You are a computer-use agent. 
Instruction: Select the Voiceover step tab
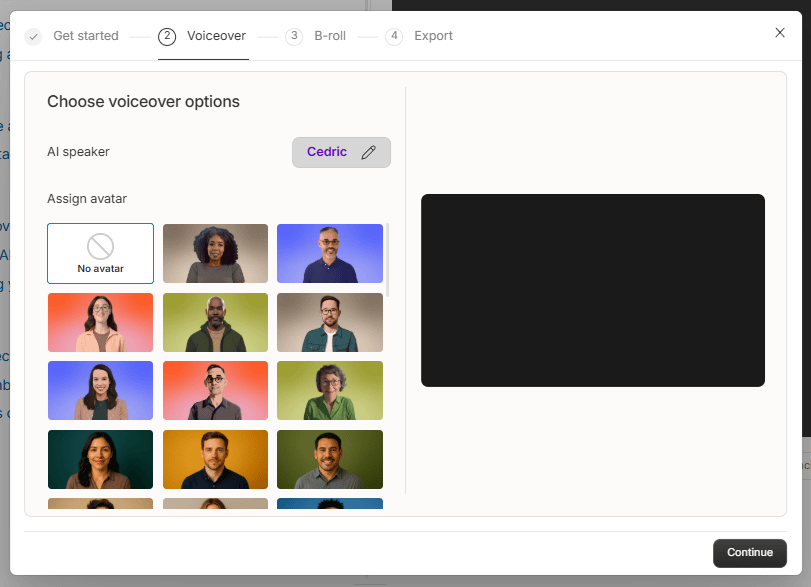point(216,36)
